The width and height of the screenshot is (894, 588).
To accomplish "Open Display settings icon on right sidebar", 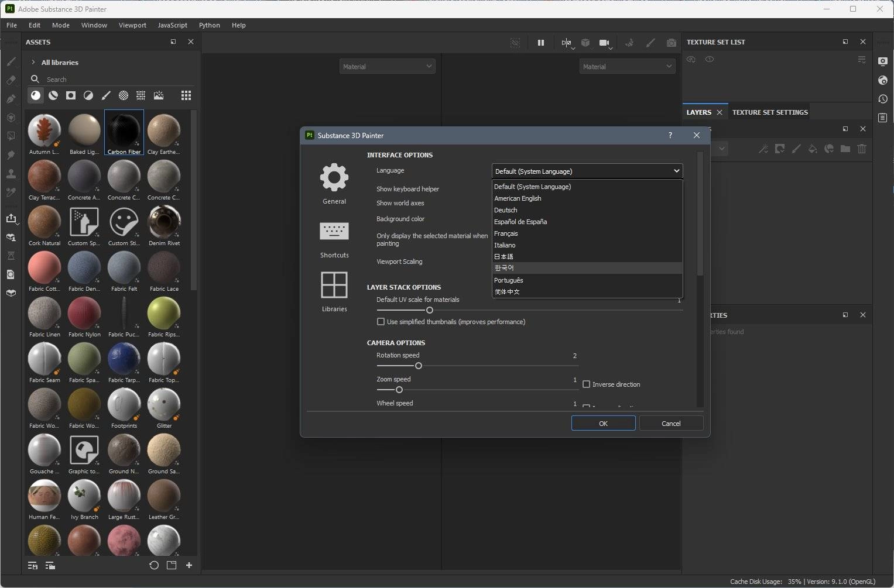I will click(x=883, y=61).
